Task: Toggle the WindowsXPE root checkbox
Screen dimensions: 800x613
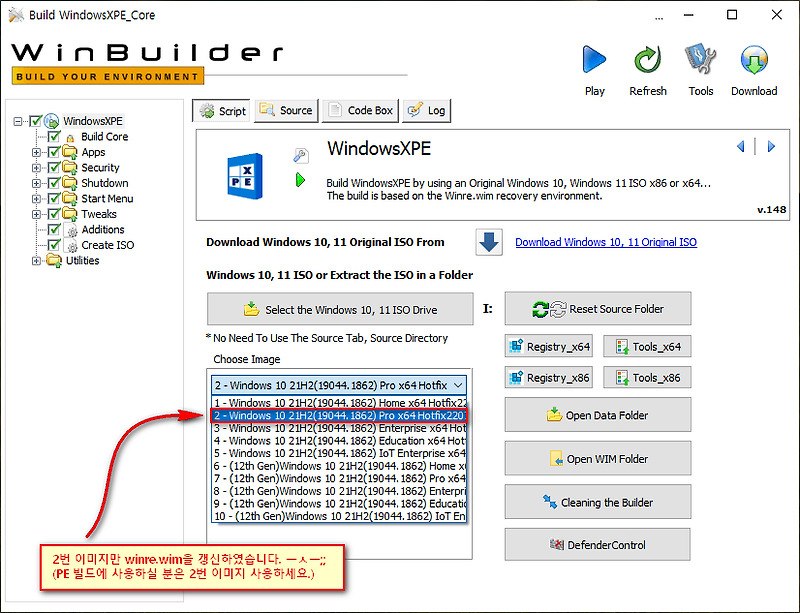Action: tap(35, 121)
